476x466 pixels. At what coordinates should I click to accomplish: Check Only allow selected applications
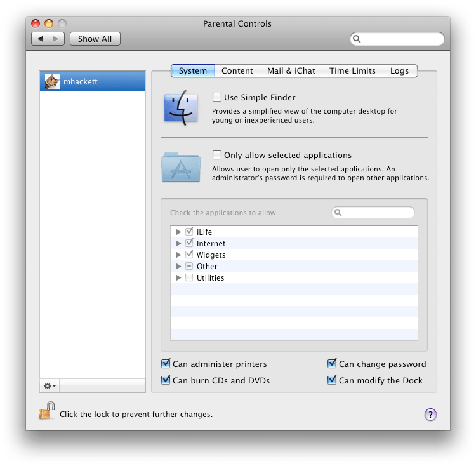click(217, 155)
